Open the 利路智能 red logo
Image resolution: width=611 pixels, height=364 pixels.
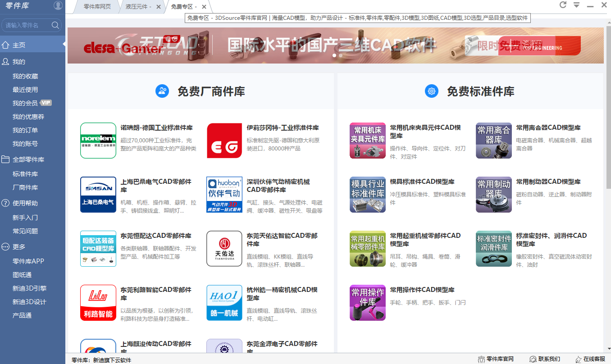pyautogui.click(x=98, y=303)
